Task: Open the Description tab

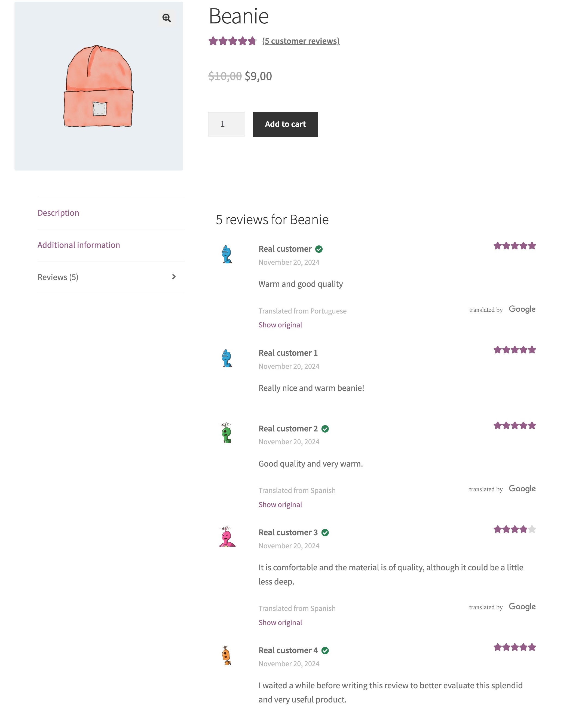Action: (x=58, y=212)
